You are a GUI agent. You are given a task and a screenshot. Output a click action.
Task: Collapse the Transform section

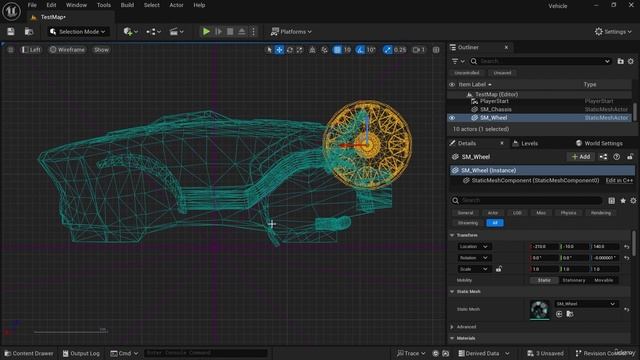(452, 235)
